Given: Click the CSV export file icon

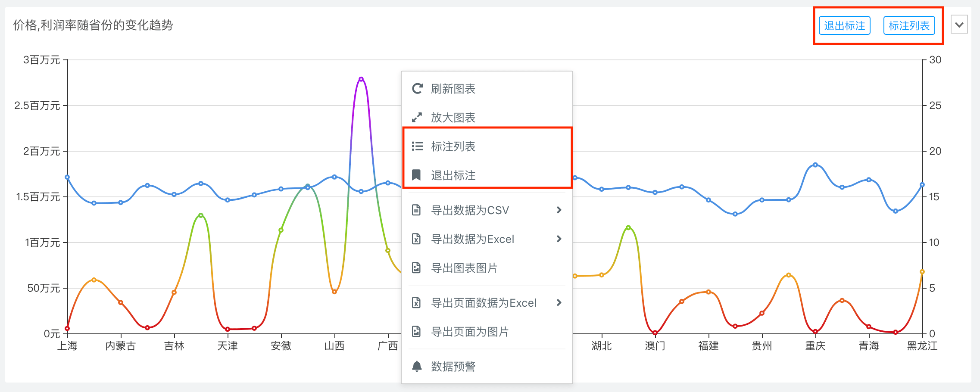Looking at the screenshot, I should [x=416, y=210].
